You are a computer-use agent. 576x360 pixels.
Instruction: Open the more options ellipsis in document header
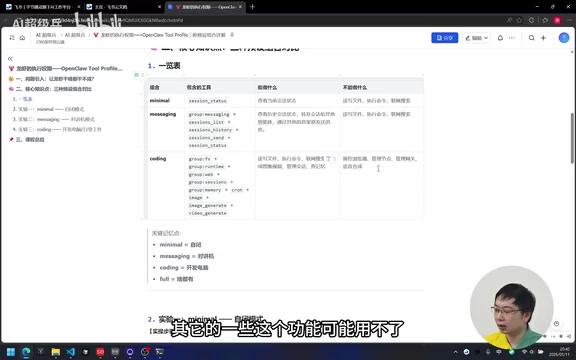click(x=512, y=38)
